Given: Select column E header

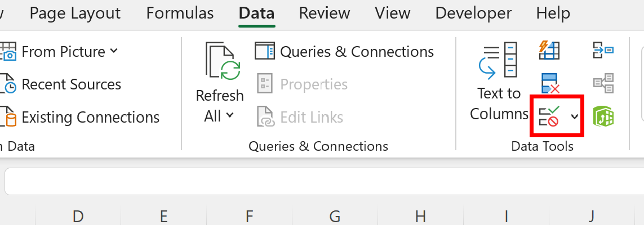Looking at the screenshot, I should (163, 216).
